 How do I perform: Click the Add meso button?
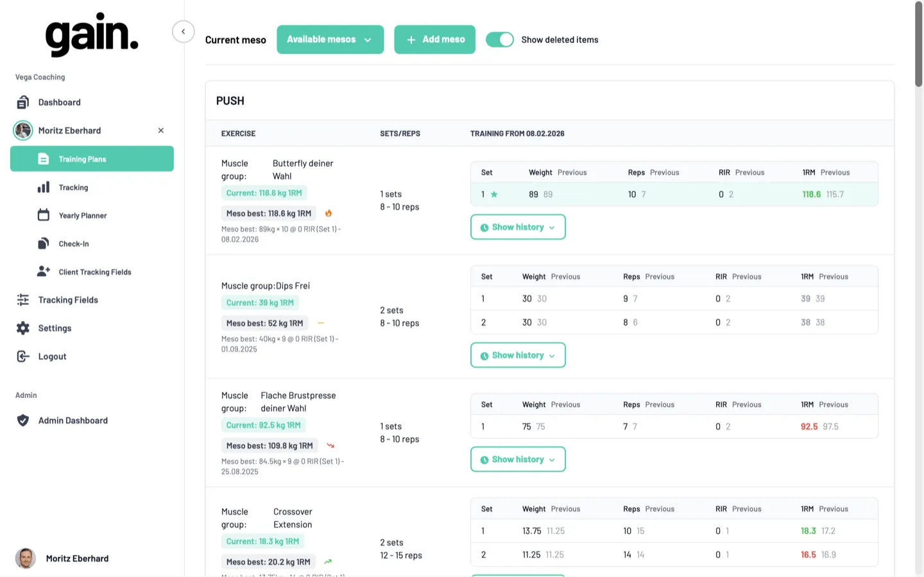(434, 39)
